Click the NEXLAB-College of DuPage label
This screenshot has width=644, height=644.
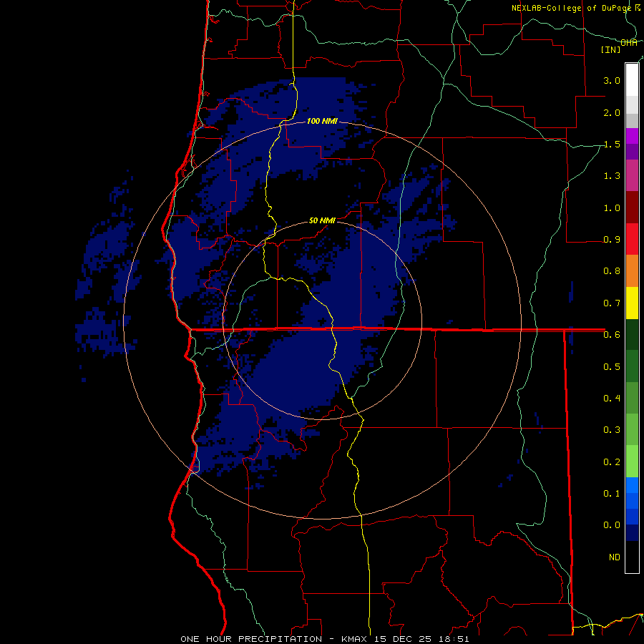[571, 8]
